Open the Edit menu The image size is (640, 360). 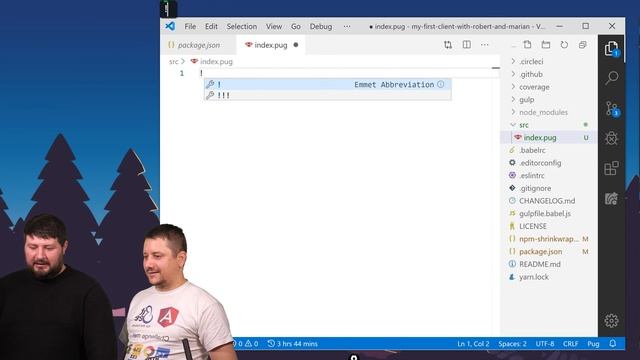(211, 27)
